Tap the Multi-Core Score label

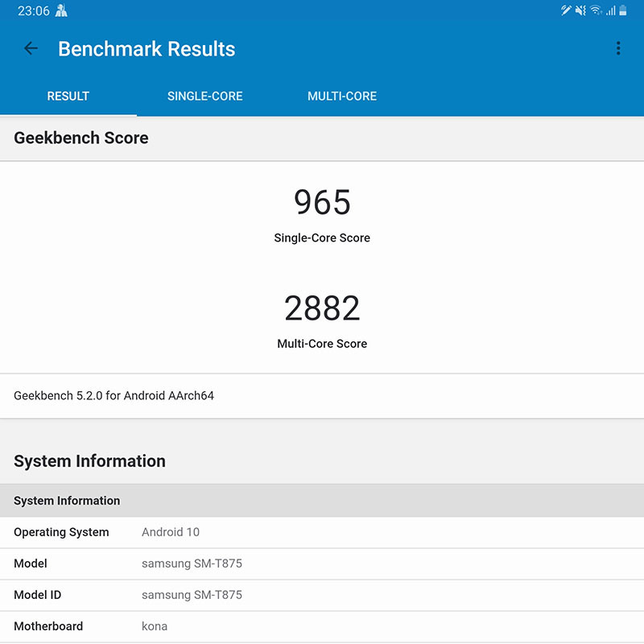point(322,344)
